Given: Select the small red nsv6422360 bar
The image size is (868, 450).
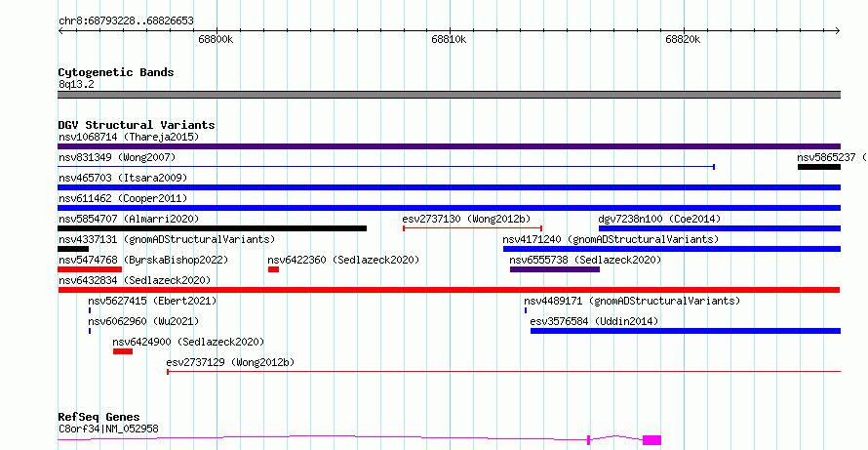Looking at the screenshot, I should pos(273,269).
